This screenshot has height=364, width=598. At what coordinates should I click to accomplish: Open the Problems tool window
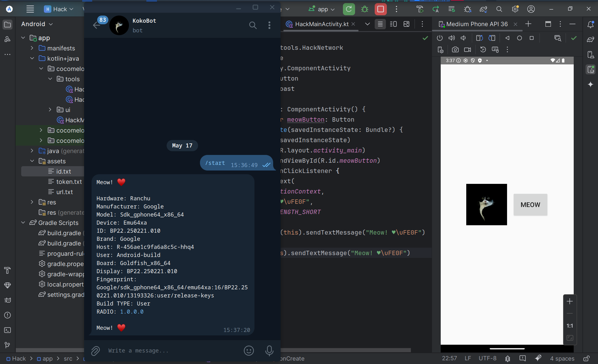7,315
